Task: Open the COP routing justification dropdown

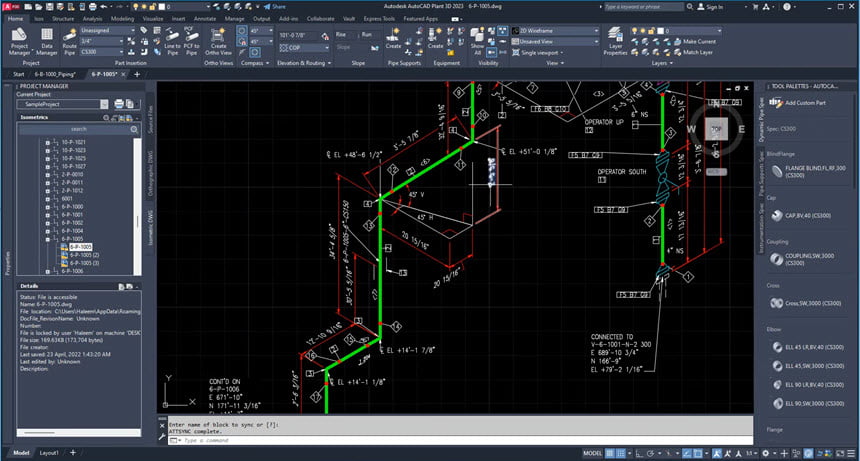Action: point(304,48)
